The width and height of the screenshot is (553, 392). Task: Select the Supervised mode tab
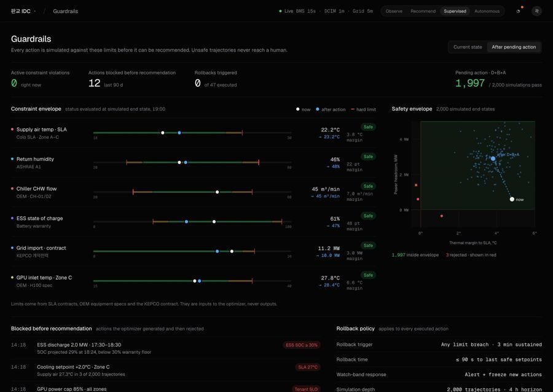pos(455,11)
